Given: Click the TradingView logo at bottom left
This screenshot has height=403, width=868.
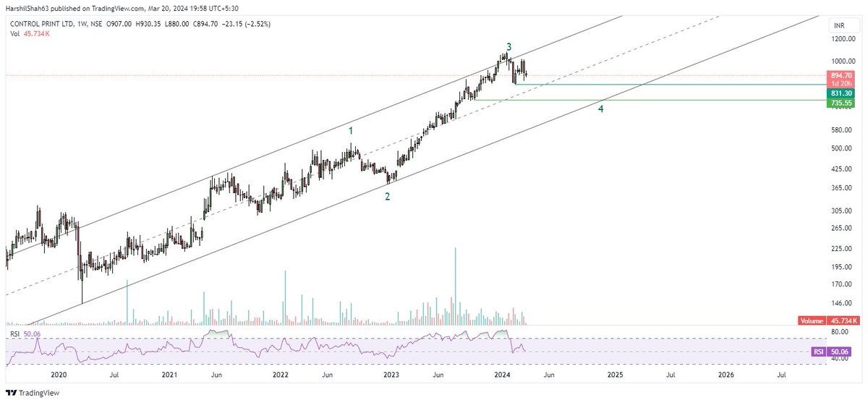Looking at the screenshot, I should pos(32,394).
